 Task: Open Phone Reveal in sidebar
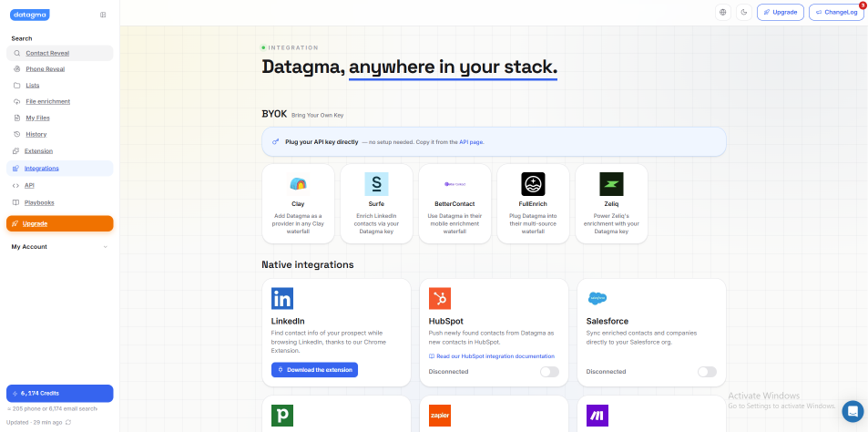point(60,69)
